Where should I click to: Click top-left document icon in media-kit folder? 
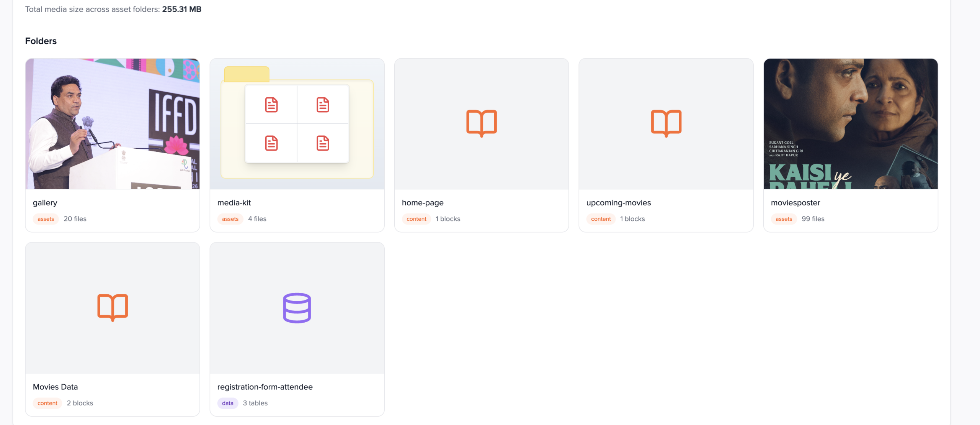click(x=271, y=105)
